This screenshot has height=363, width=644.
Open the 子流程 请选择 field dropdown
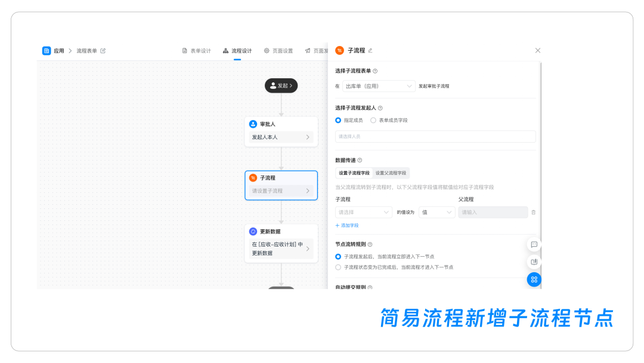tap(364, 213)
